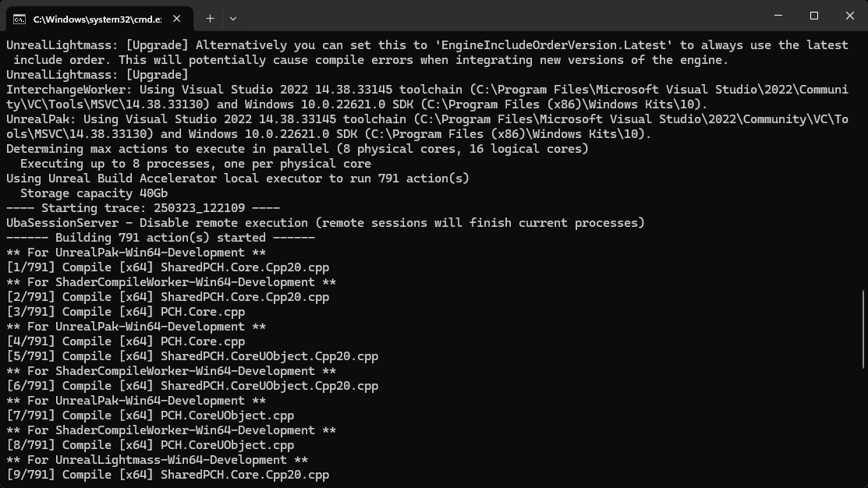This screenshot has width=868, height=488.
Task: Click the scrollbar track above the thumb
Action: pos(863,161)
